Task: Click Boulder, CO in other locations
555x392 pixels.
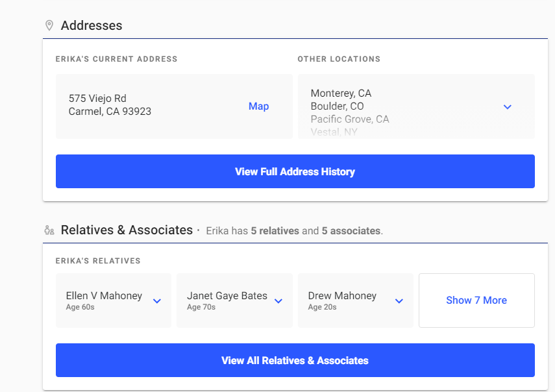Action: point(337,106)
